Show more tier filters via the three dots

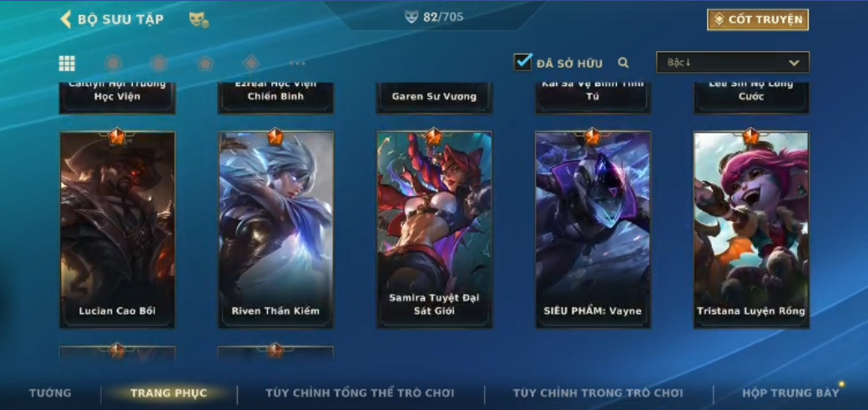pos(297,63)
